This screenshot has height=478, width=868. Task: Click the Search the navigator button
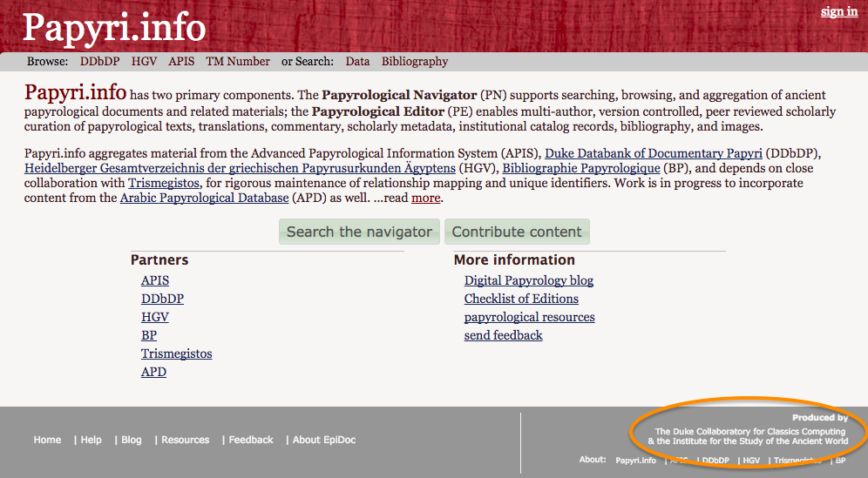coord(359,232)
